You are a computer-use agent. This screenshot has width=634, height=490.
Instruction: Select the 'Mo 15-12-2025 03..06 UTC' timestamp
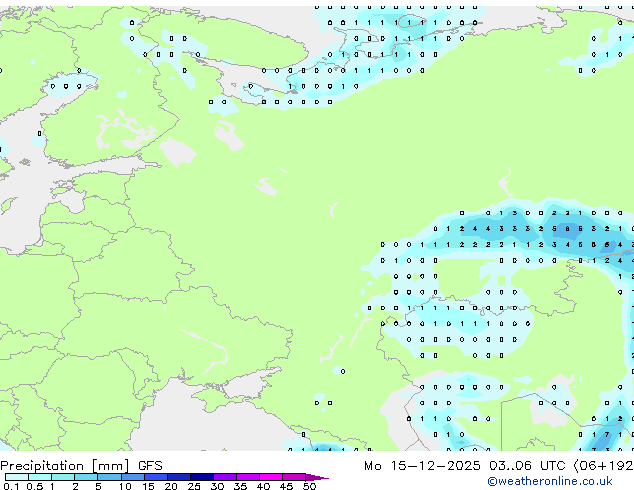click(465, 466)
